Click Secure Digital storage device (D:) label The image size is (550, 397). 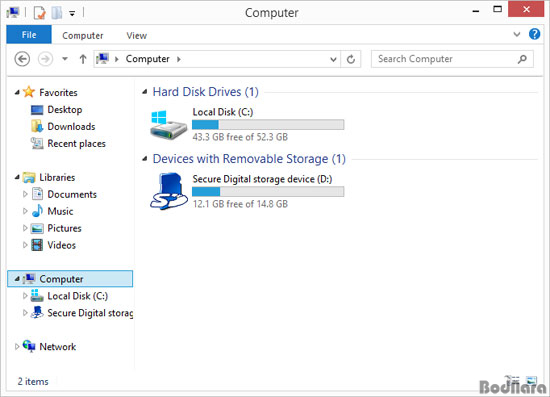coord(262,179)
